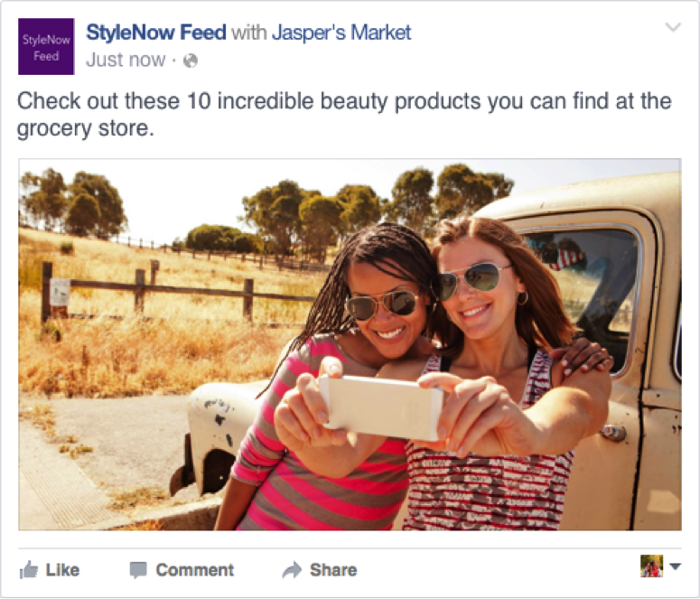This screenshot has height=599, width=700.
Task: Click the Share arrow icon
Action: click(x=292, y=570)
